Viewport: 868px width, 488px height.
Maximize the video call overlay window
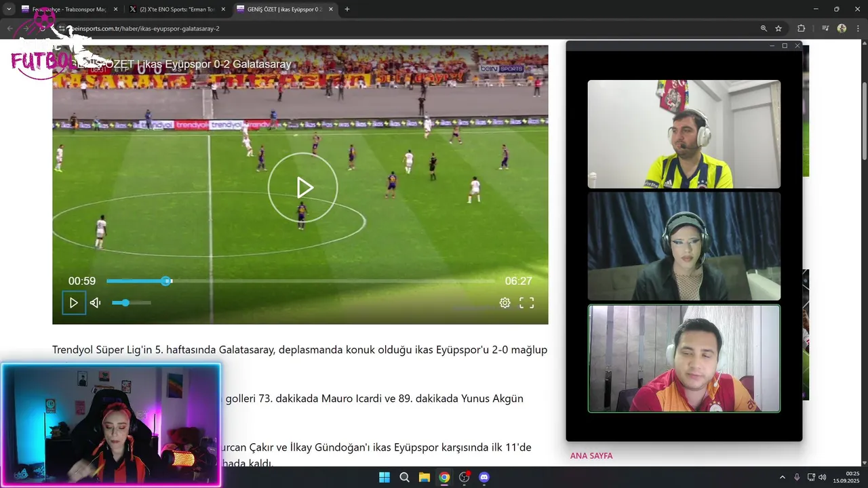click(785, 45)
